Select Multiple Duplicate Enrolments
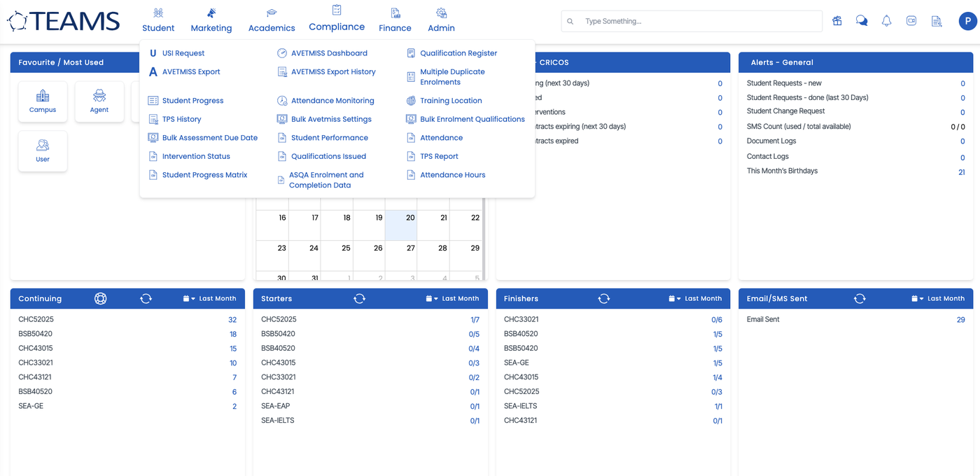Screen dimensions: 980x476 [452, 77]
